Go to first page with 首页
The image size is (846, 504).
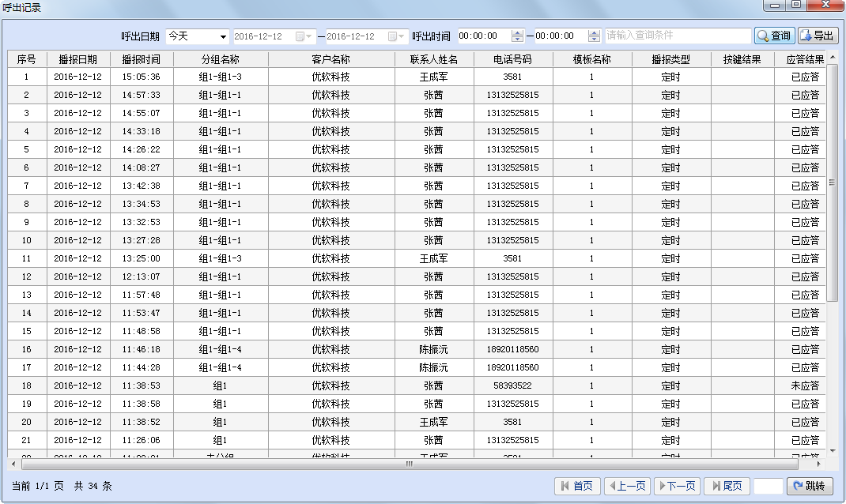click(x=577, y=486)
